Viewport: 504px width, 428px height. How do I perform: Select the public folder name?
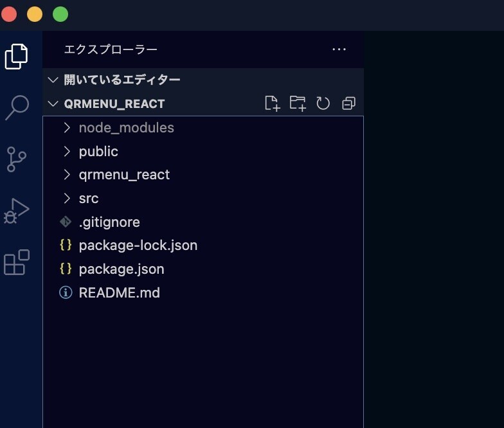click(98, 152)
